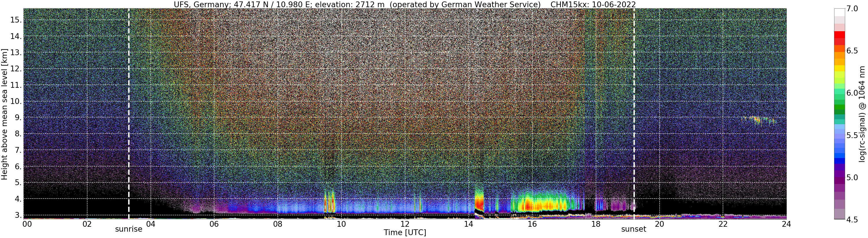This screenshot has width=868, height=238.
Task: Click the '16' time tick label
Action: (532, 224)
